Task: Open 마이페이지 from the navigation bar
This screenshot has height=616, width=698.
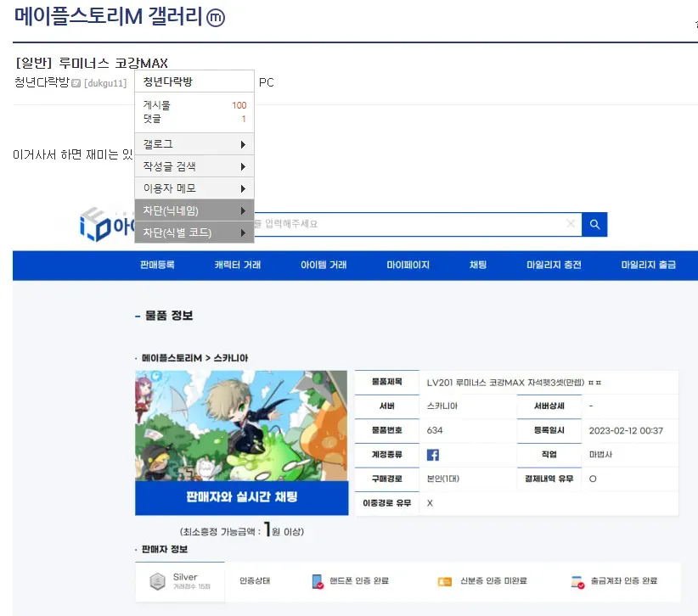Action: pos(408,265)
